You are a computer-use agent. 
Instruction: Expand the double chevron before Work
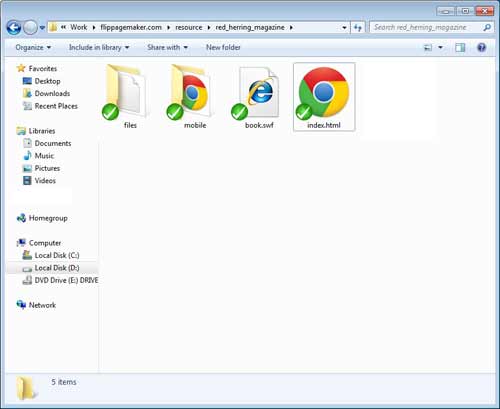point(63,28)
